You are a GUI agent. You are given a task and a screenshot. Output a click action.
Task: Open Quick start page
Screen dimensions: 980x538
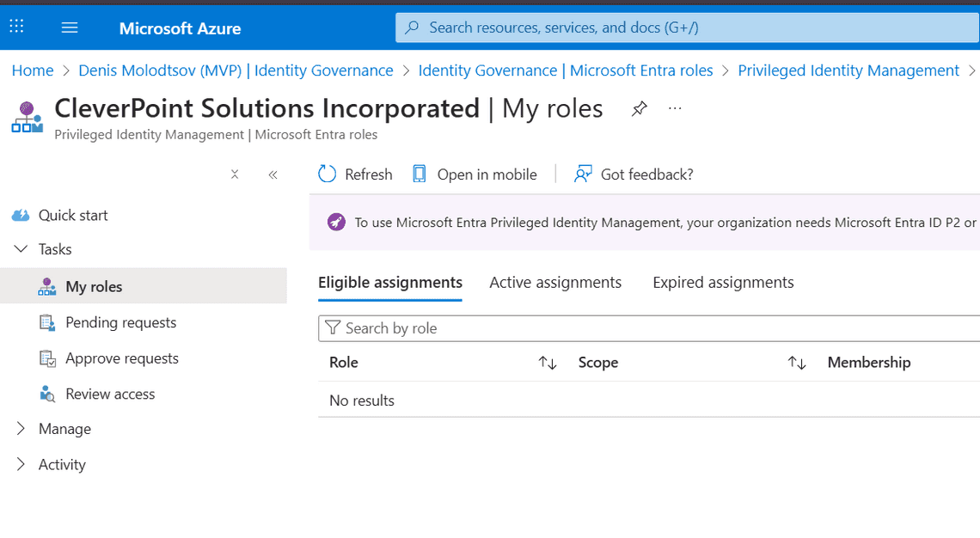[x=73, y=215]
